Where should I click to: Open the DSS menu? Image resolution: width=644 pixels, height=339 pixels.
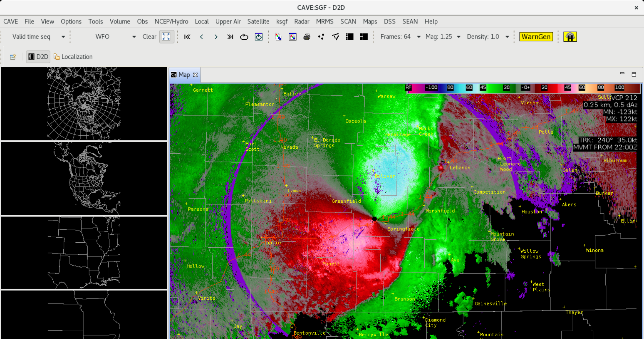tap(390, 21)
